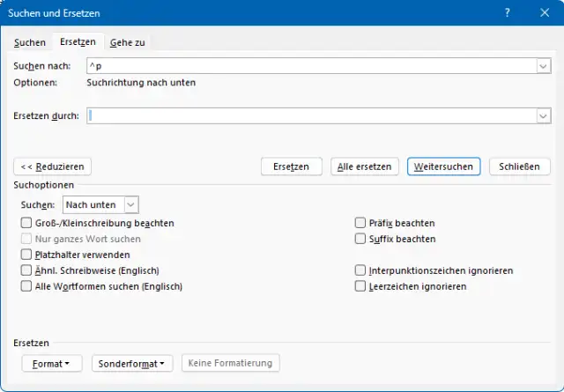The width and height of the screenshot is (564, 392).
Task: Toggle Interpunktionszeichen ignorieren checkbox
Action: [360, 271]
